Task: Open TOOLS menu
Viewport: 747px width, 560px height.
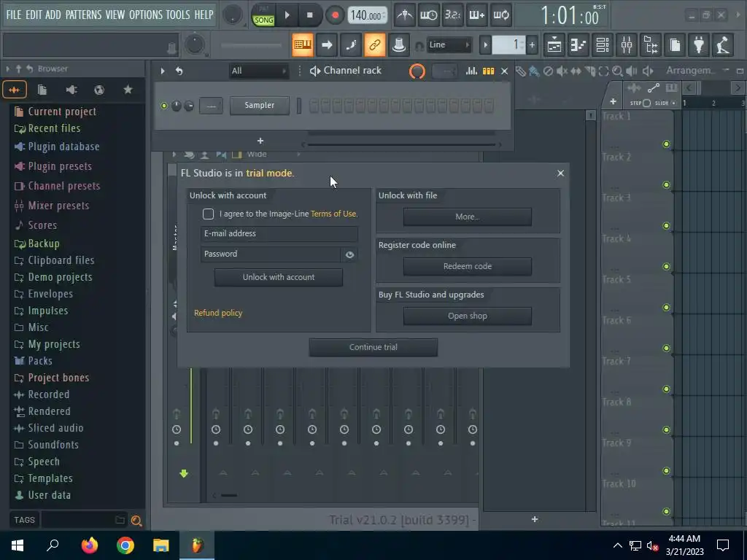Action: click(178, 15)
